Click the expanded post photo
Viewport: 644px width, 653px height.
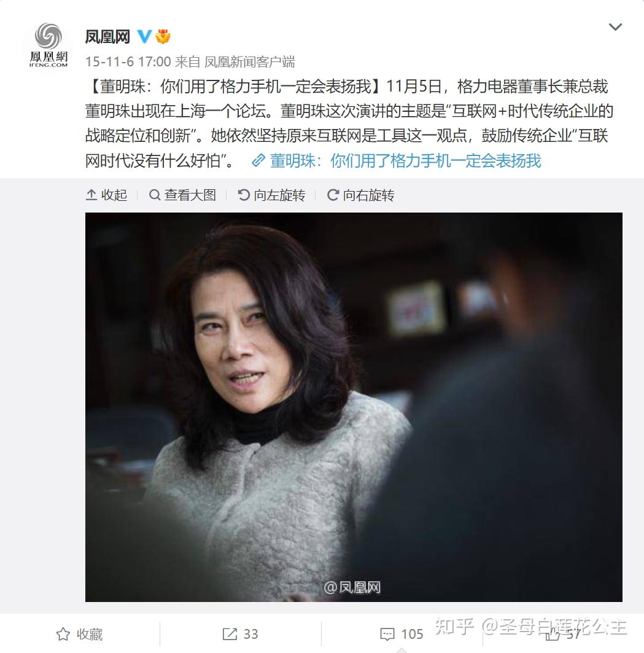[x=354, y=407]
